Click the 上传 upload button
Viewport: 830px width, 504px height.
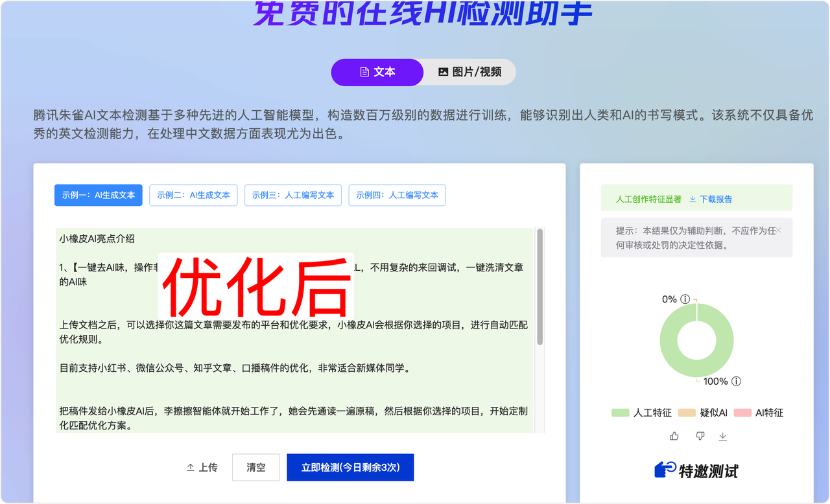[x=202, y=467]
